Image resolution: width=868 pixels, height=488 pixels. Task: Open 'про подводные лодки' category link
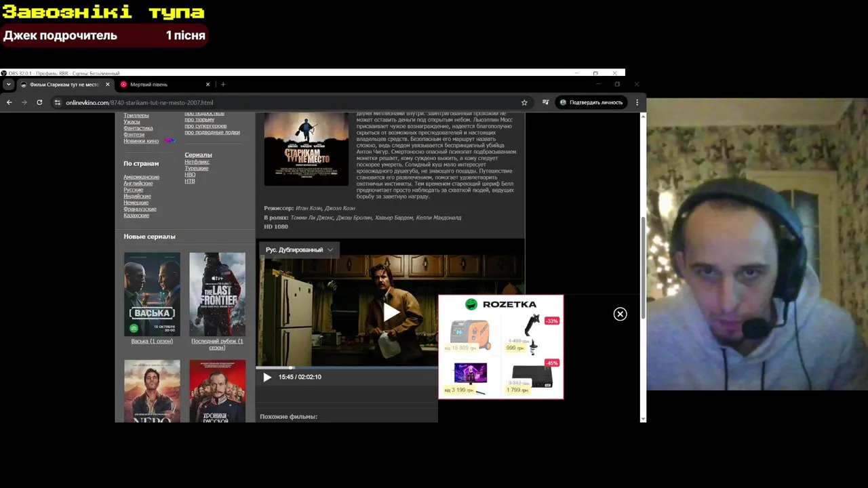tap(212, 132)
